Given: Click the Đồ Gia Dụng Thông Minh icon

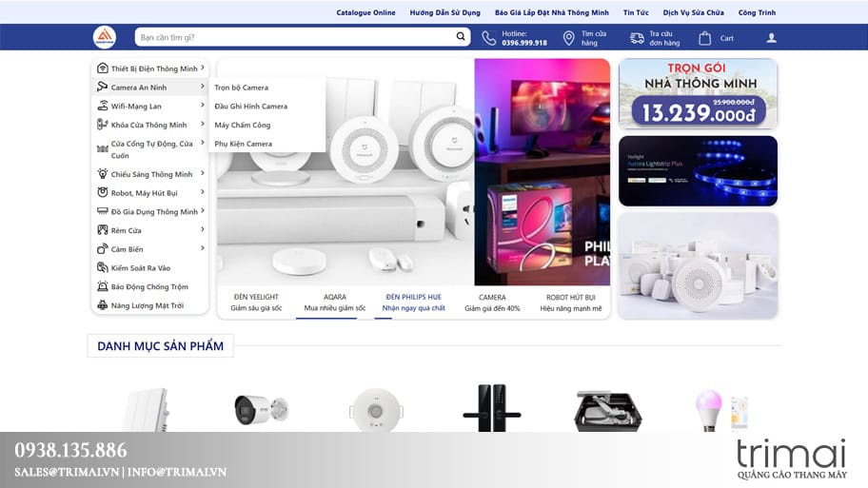Looking at the screenshot, I should tap(103, 211).
